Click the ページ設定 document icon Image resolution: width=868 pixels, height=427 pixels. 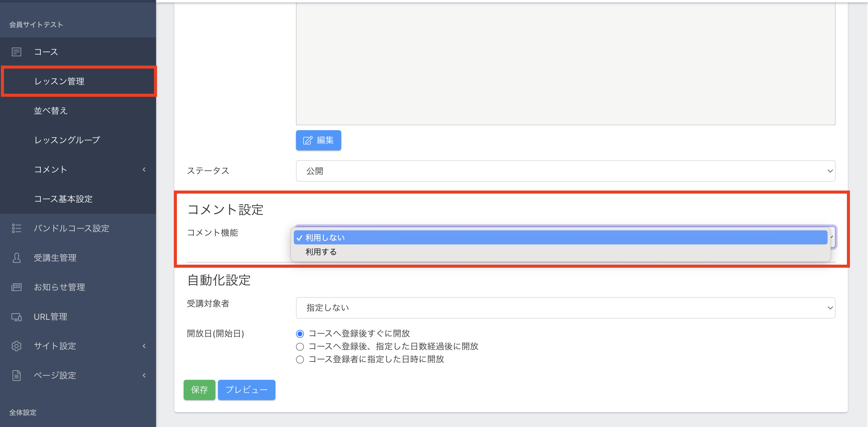pyautogui.click(x=16, y=376)
